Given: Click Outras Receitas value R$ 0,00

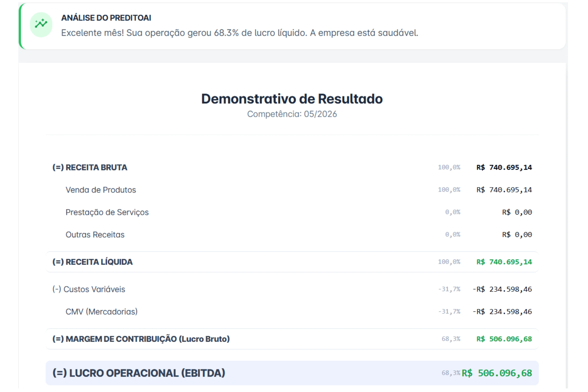Looking at the screenshot, I should pos(517,235).
